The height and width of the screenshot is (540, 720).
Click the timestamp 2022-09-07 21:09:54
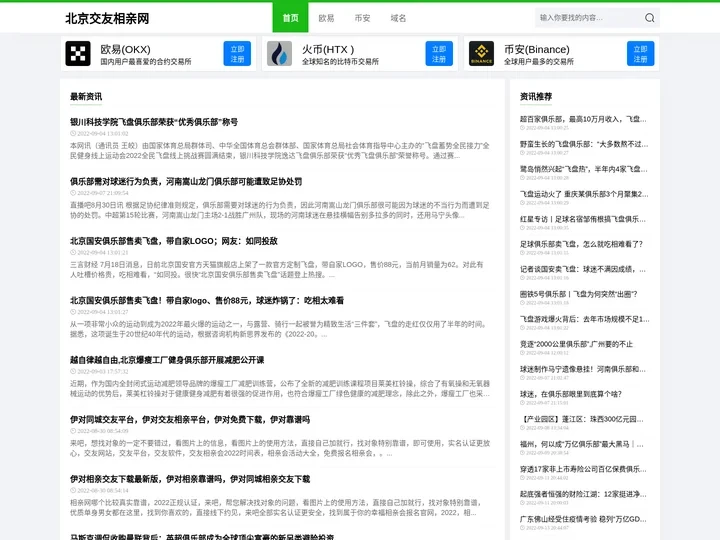[103, 193]
